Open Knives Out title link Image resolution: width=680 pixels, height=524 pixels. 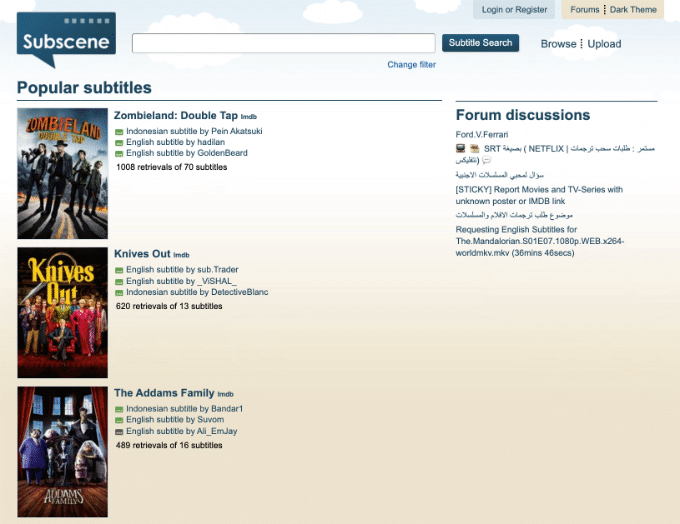click(142, 254)
